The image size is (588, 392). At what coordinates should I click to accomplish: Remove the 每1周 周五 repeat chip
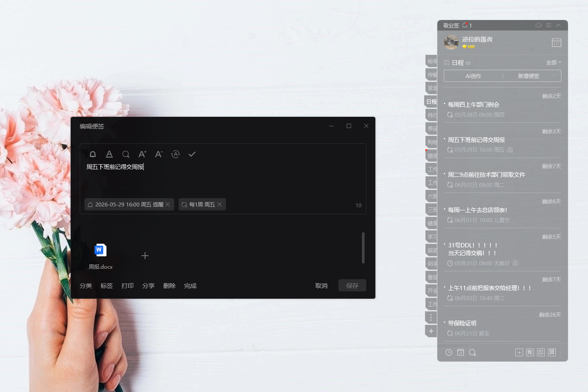click(x=220, y=204)
